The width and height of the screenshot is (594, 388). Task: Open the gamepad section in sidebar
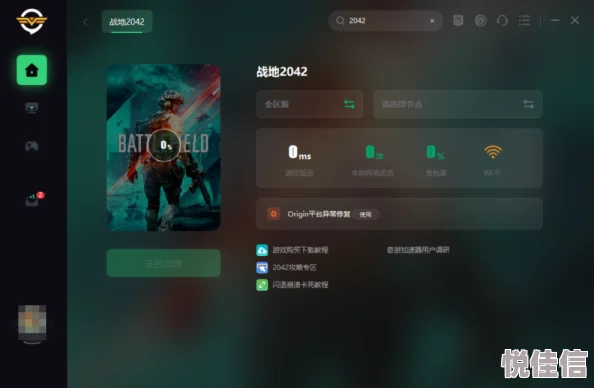tap(32, 146)
